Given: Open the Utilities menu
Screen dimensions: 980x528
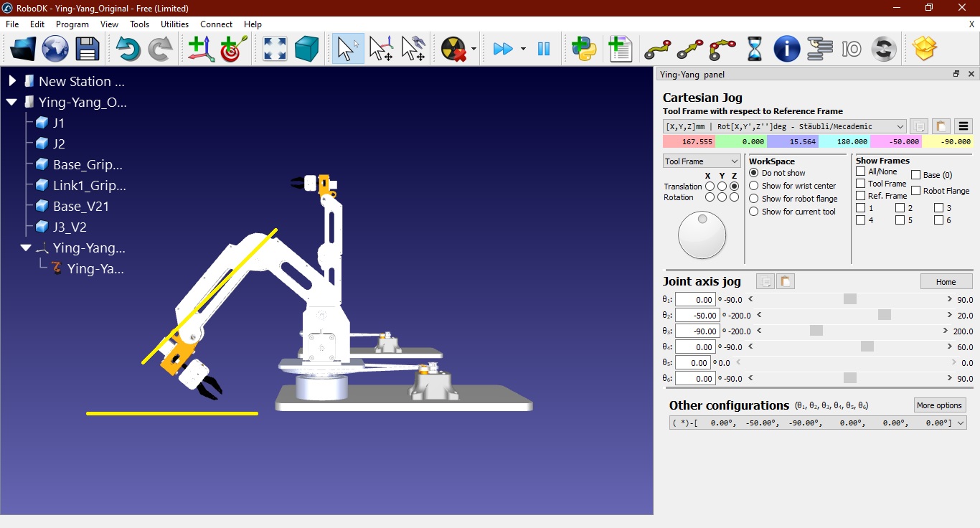Looking at the screenshot, I should (174, 24).
